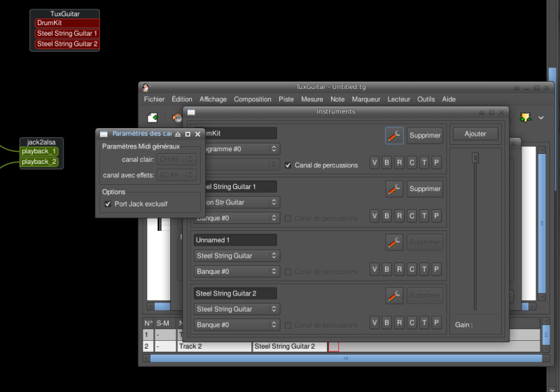
Task: Click Supprimer for DrumKit channel
Action: (425, 135)
